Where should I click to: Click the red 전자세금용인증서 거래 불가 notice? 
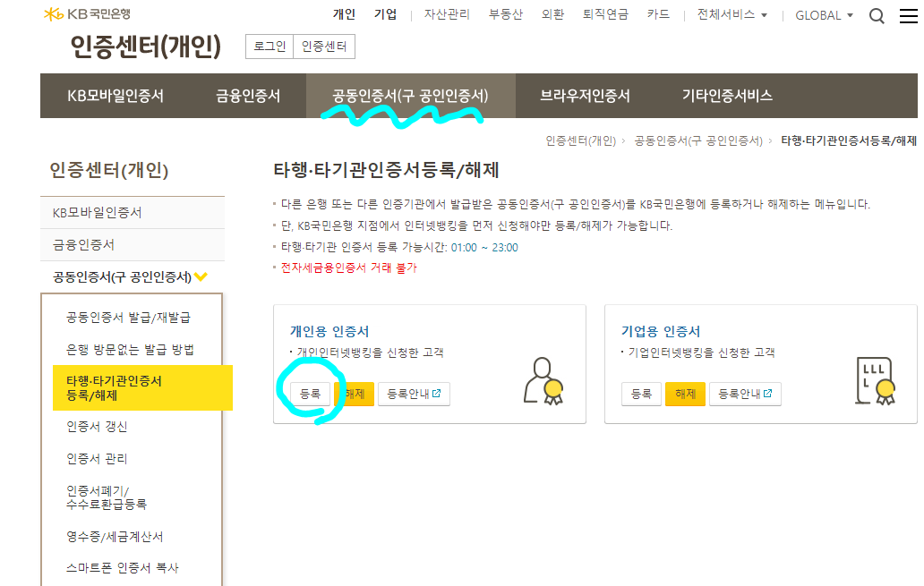(349, 268)
